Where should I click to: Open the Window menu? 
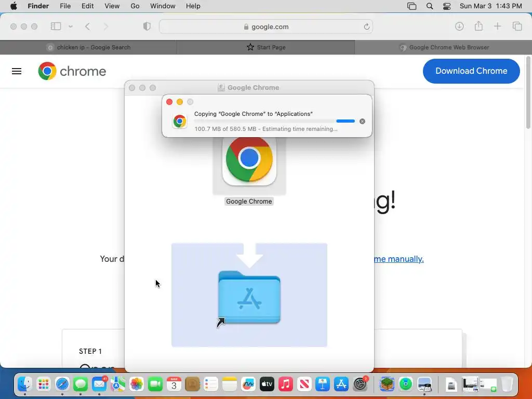(163, 6)
